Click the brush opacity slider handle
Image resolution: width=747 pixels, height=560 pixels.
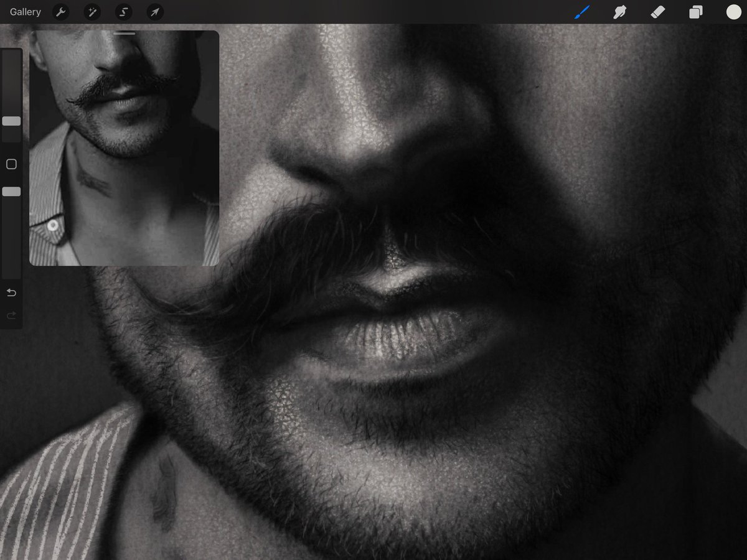pyautogui.click(x=11, y=192)
